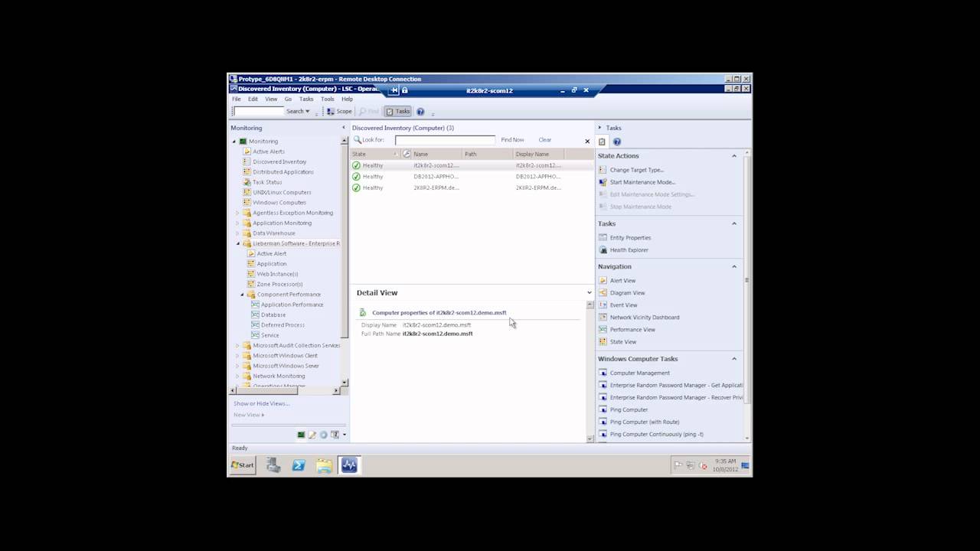Open Event View from Navigation
This screenshot has height=551, width=980.
(623, 305)
